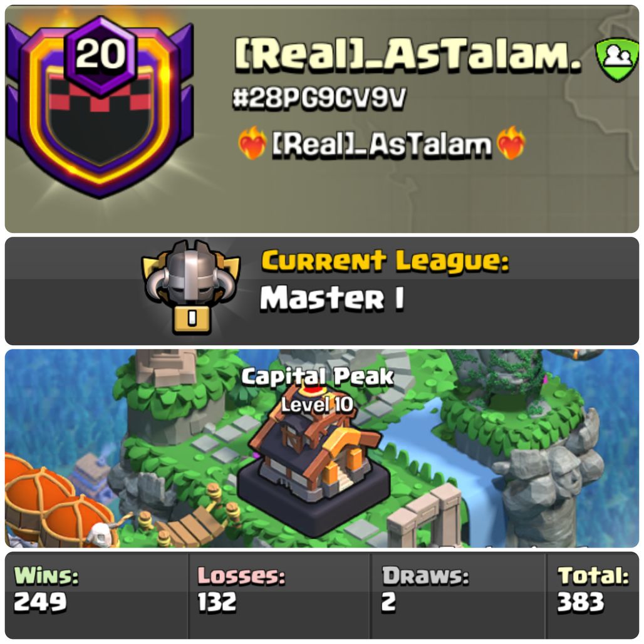Click the clan description [Real]_AsTalam text

(382, 145)
